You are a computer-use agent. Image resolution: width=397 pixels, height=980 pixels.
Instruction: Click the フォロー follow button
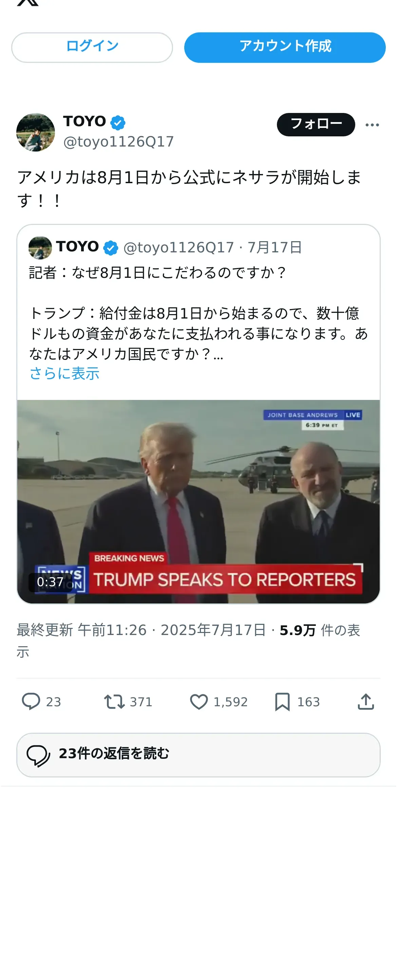[316, 124]
